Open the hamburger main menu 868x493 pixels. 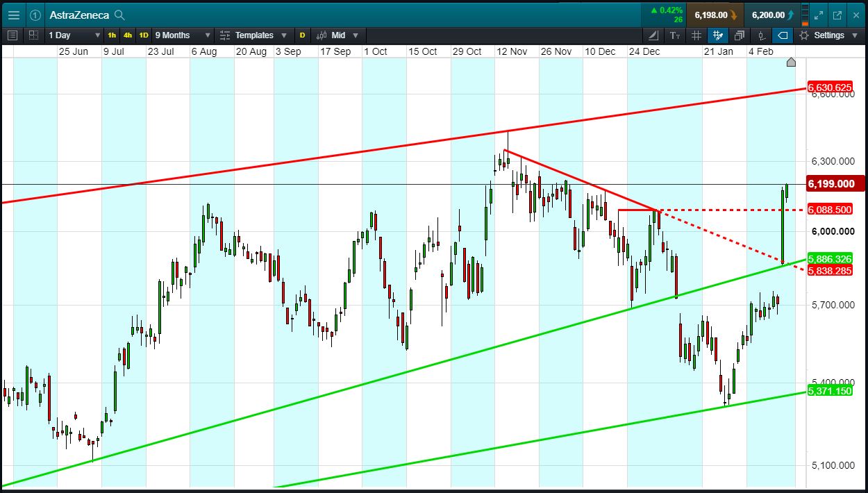pos(13,15)
